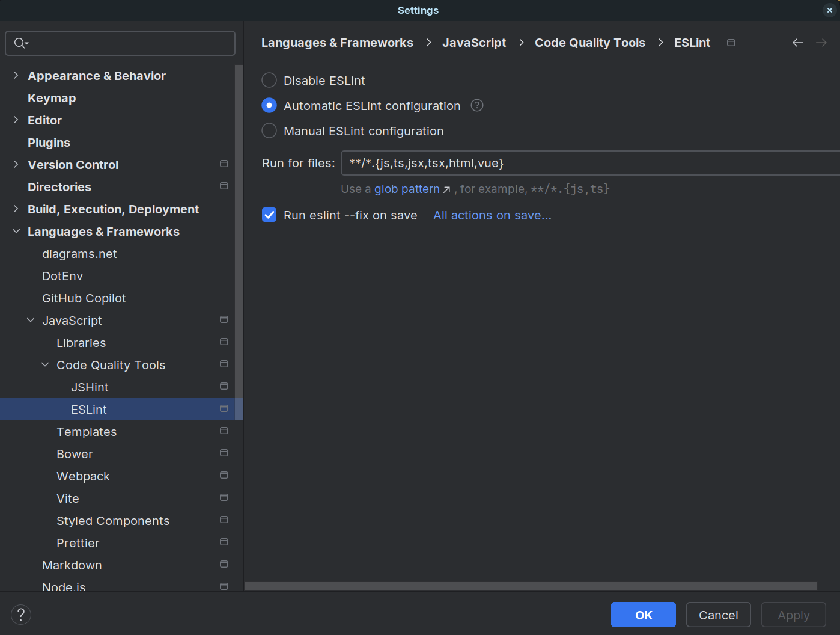Click the copy settings path icon beside ESLint breadcrumb
Screen dimensions: 840x635
pos(731,43)
